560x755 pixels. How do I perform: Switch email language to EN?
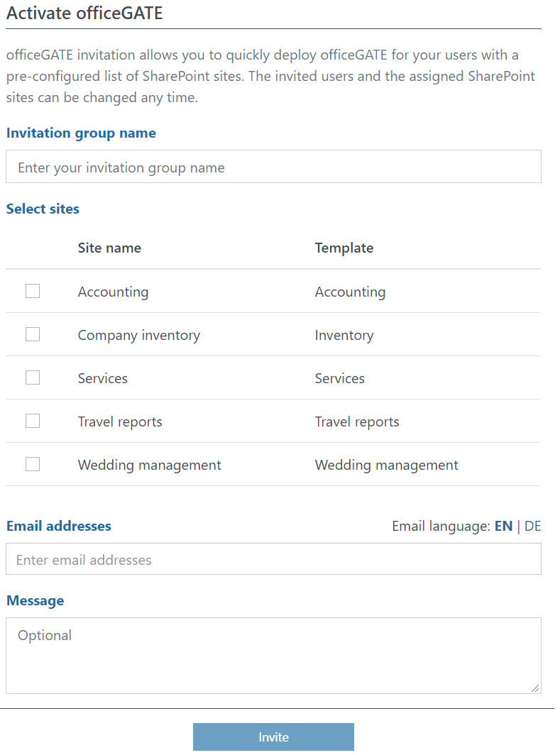click(x=503, y=527)
